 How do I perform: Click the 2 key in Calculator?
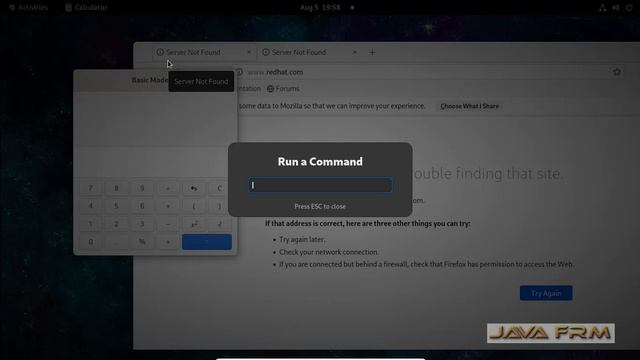click(116, 224)
